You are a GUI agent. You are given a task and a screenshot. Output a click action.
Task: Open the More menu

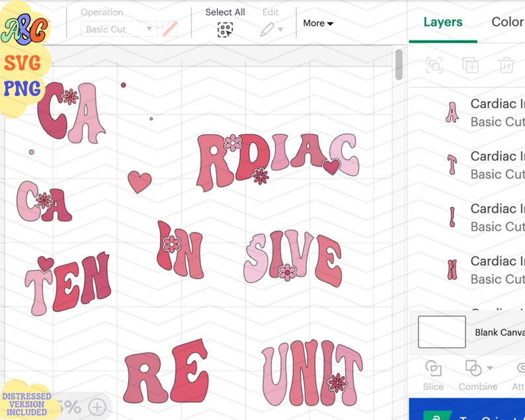click(318, 23)
